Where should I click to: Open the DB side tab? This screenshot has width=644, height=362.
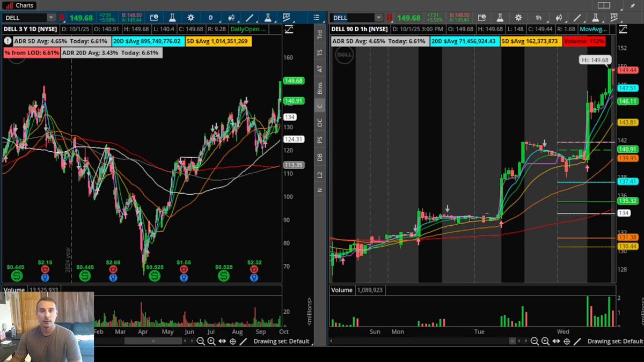pos(320,157)
